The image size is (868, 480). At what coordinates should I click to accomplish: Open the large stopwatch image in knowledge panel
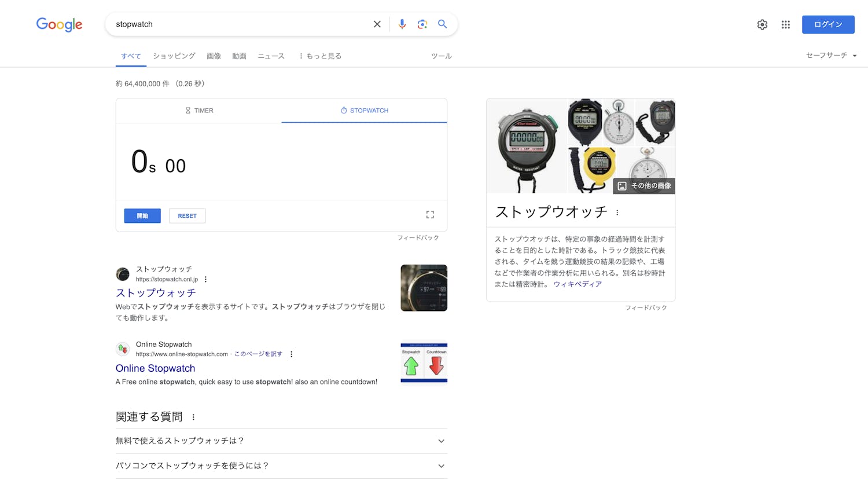527,146
